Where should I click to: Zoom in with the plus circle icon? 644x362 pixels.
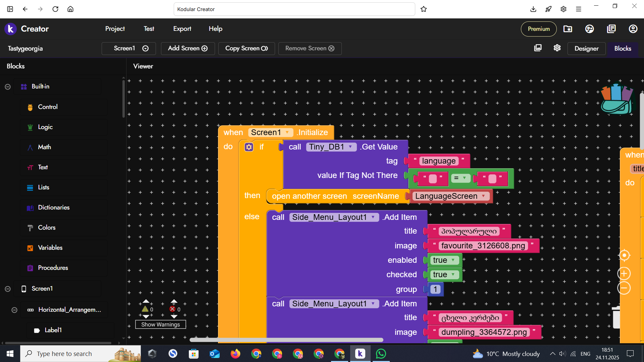624,274
